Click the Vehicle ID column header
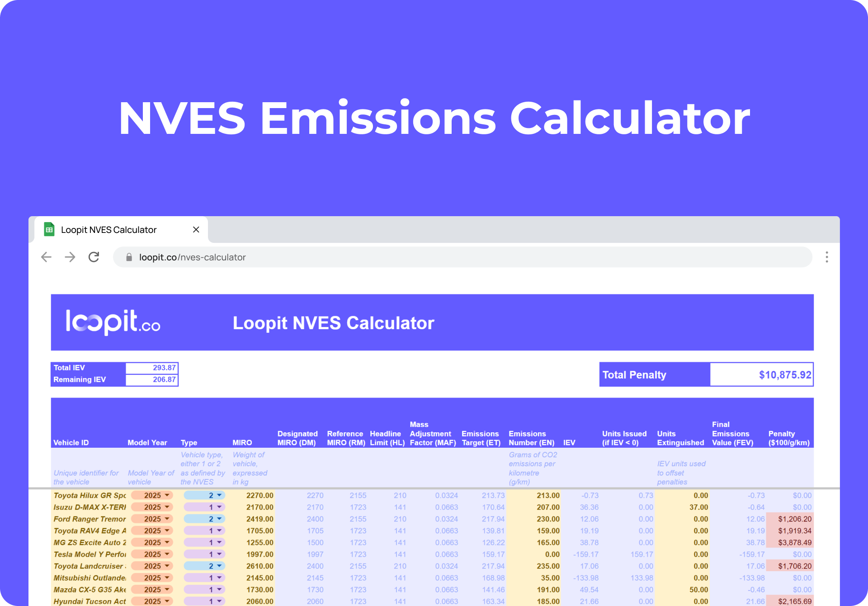 (x=71, y=442)
